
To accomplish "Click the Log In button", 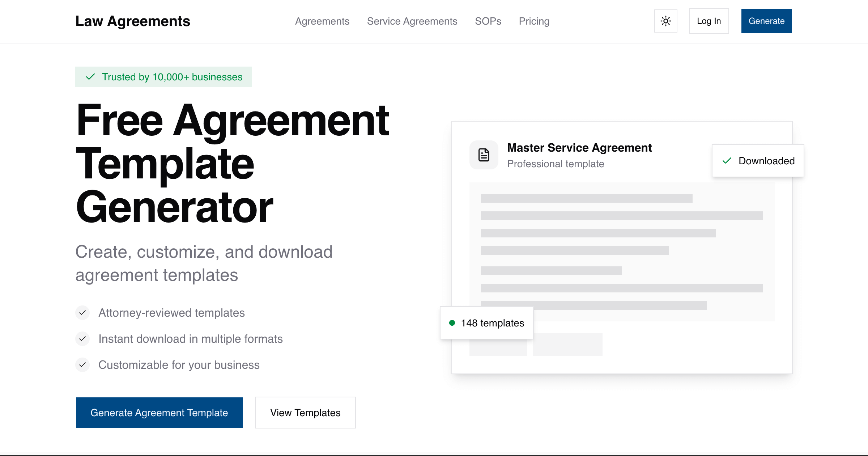I will point(709,21).
